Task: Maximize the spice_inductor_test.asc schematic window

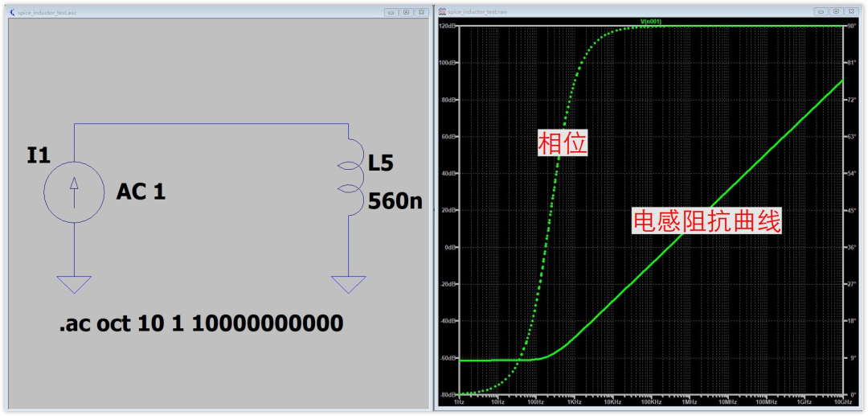Action: 407,12
